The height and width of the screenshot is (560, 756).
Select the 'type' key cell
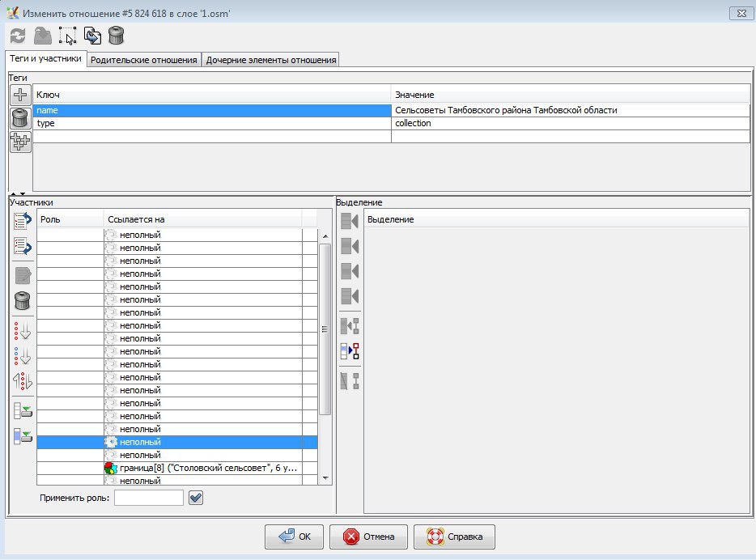(x=212, y=123)
